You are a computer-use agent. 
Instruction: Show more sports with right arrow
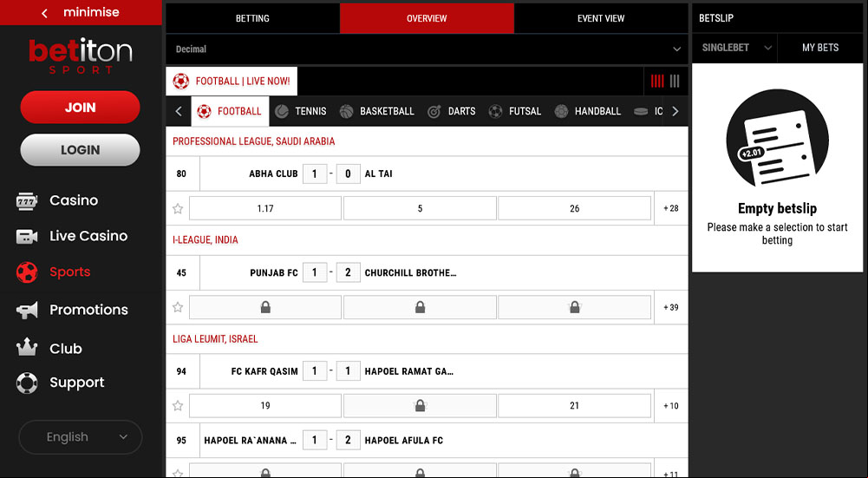pos(675,111)
